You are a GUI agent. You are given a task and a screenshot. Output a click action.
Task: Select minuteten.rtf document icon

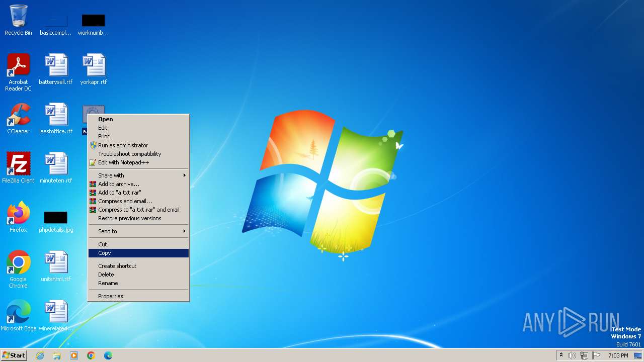click(x=56, y=168)
